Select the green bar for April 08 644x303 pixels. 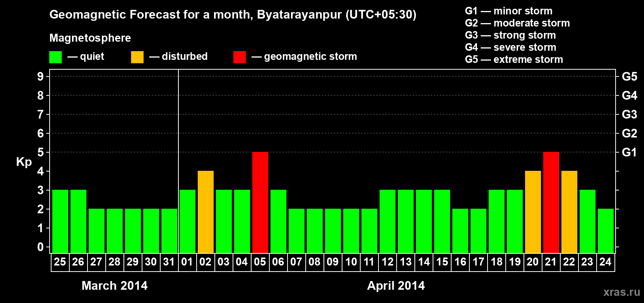click(x=315, y=231)
